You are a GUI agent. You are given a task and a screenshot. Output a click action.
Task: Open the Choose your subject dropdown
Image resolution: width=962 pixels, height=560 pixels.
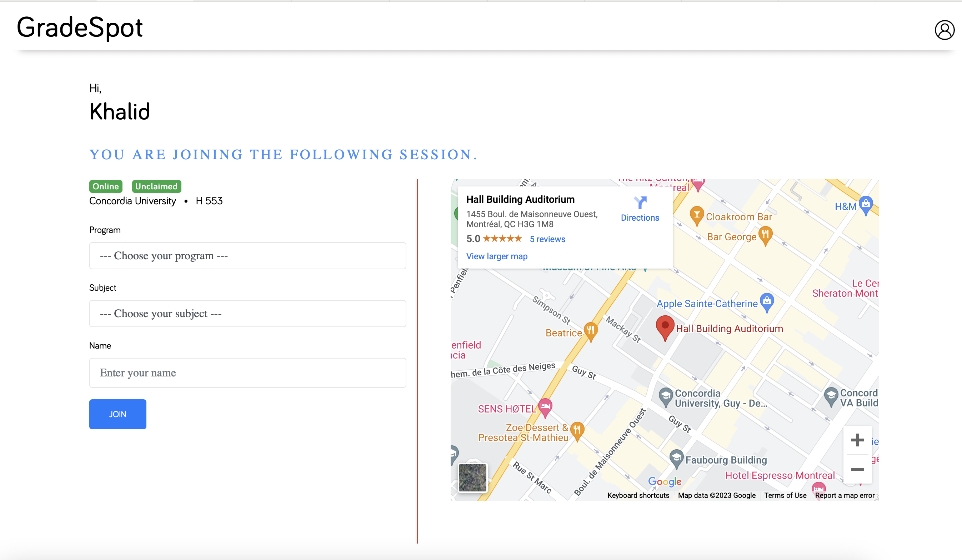click(x=247, y=314)
